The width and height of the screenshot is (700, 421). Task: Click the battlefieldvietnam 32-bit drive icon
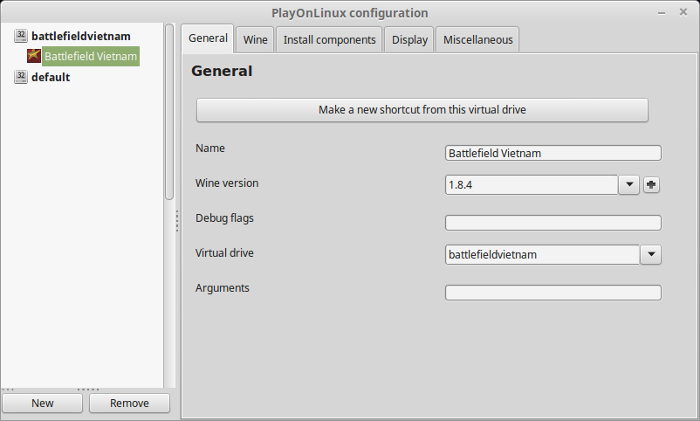[x=21, y=36]
